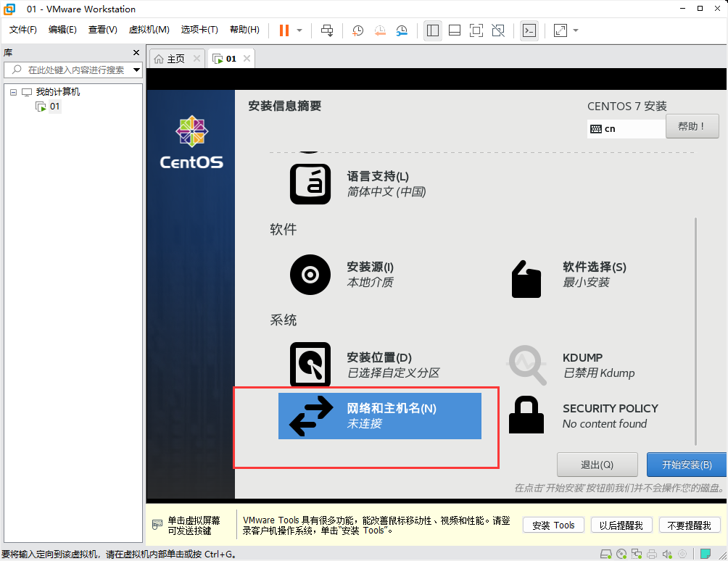Toggle the thumbnail bar view
Screen dimensions: 728x561
click(x=455, y=30)
